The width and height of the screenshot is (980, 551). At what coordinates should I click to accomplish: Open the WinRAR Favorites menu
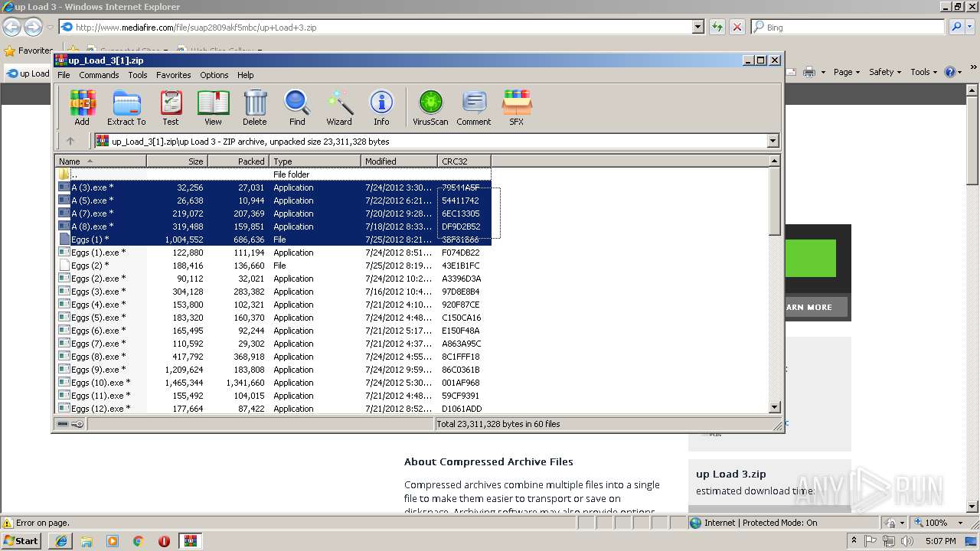(174, 75)
